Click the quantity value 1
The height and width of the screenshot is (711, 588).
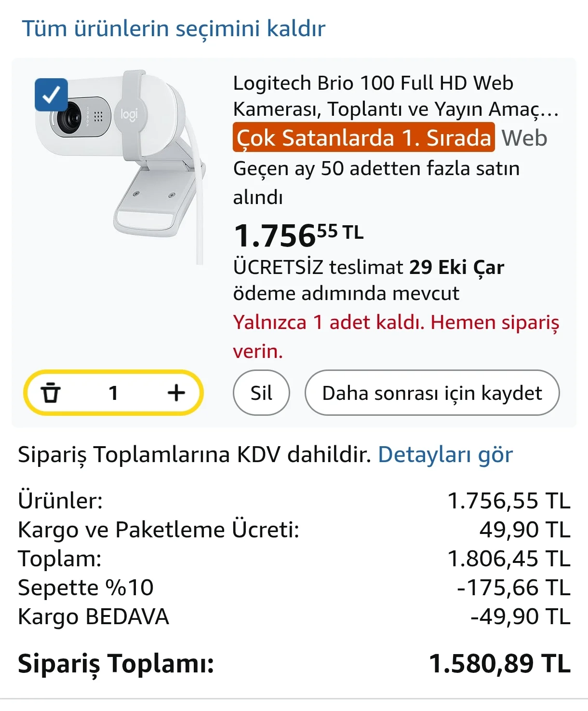pos(113,393)
